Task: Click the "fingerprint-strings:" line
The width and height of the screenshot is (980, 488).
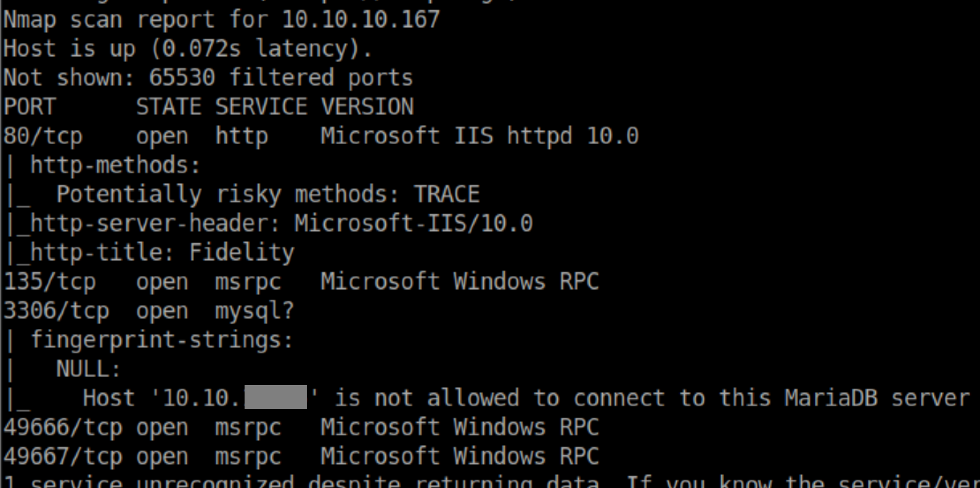Action: [x=162, y=340]
